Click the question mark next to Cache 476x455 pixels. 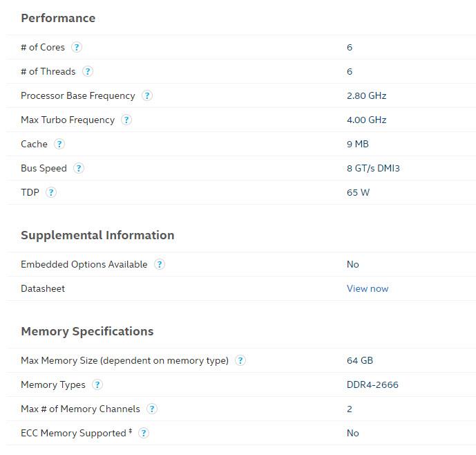click(x=59, y=144)
